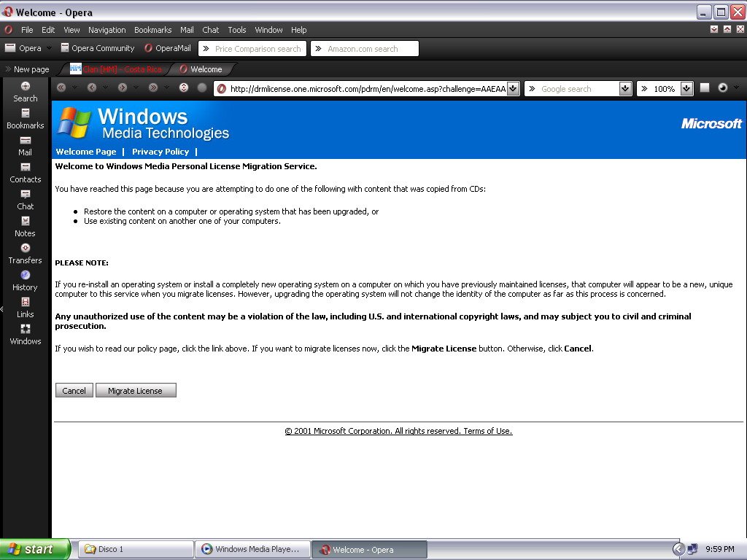This screenshot has height=560, width=747.
Task: Click the Migrate License button
Action: tap(136, 391)
